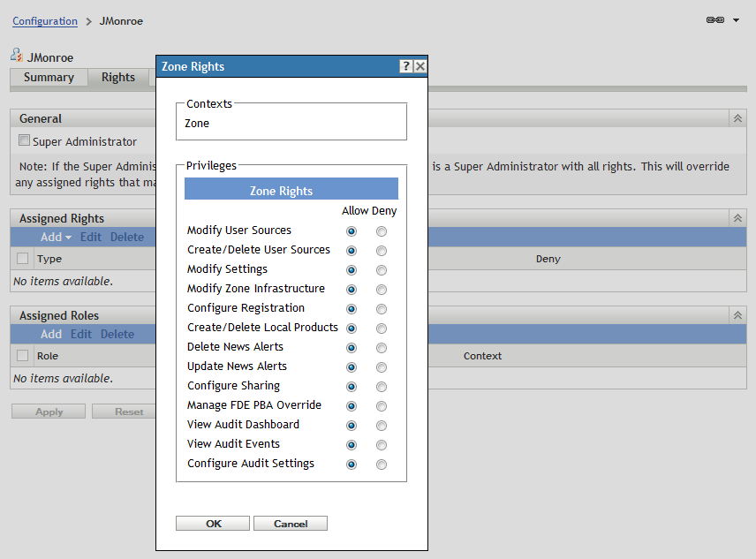
Task: Select Deny for Configure Registration
Action: [x=382, y=309]
